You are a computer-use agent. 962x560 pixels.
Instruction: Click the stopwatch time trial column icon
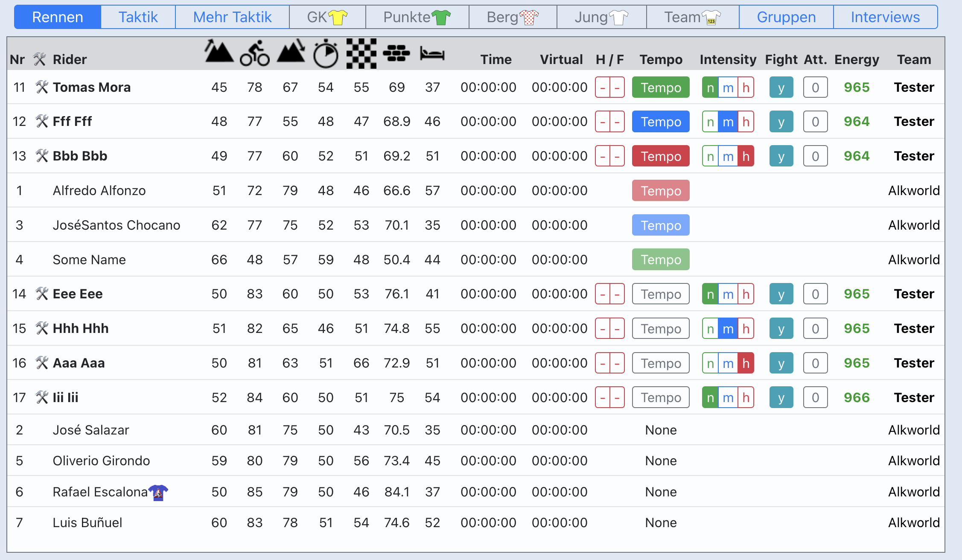point(326,53)
